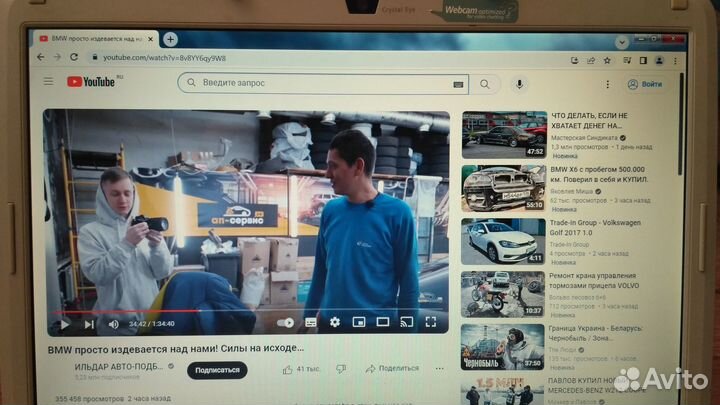This screenshot has height=405, width=720.
Task: Go back in browser
Action: click(40, 57)
